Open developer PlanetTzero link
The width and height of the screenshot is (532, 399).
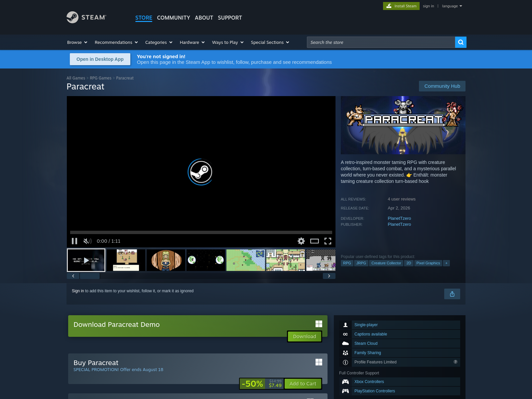pyautogui.click(x=399, y=218)
